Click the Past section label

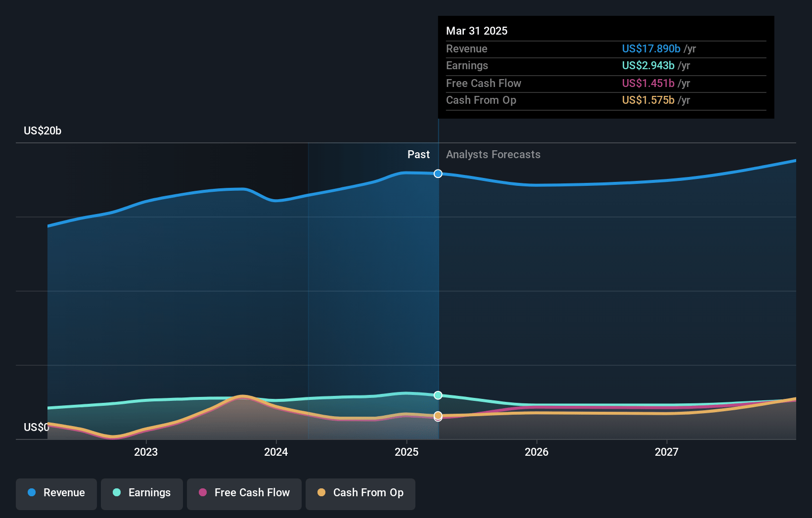click(x=418, y=155)
